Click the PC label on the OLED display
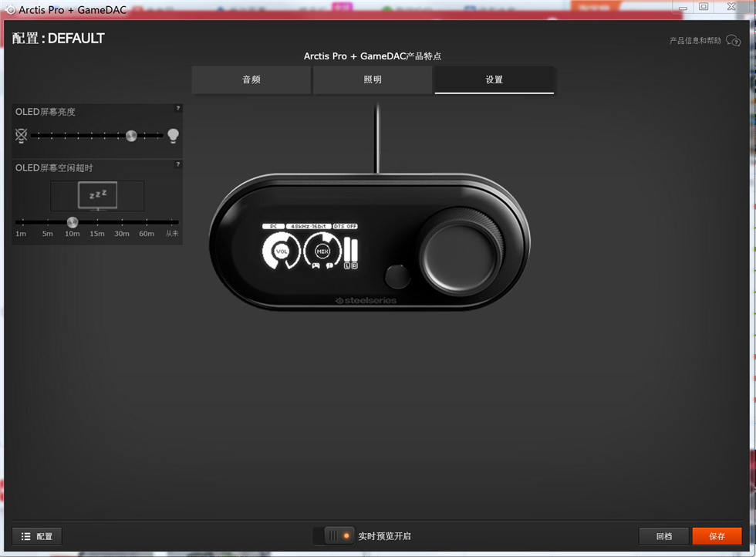 (x=273, y=226)
